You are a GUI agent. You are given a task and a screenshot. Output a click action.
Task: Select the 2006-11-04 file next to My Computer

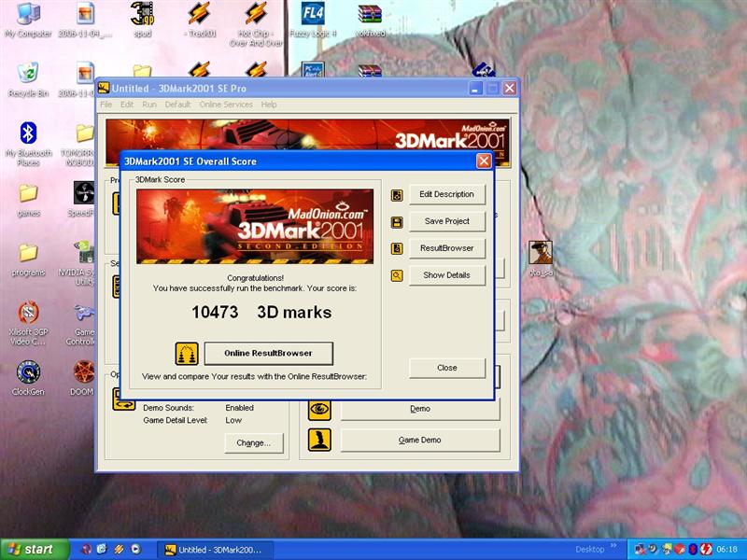click(85, 20)
